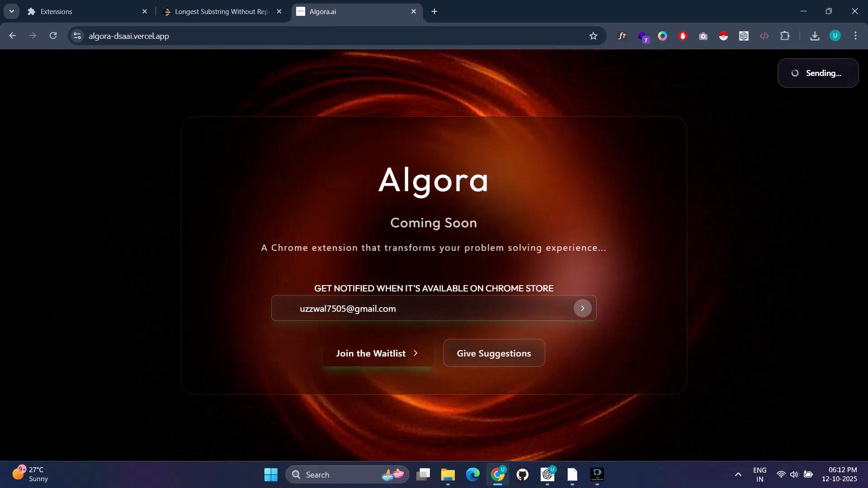Click the Coming Soon text

(x=434, y=223)
